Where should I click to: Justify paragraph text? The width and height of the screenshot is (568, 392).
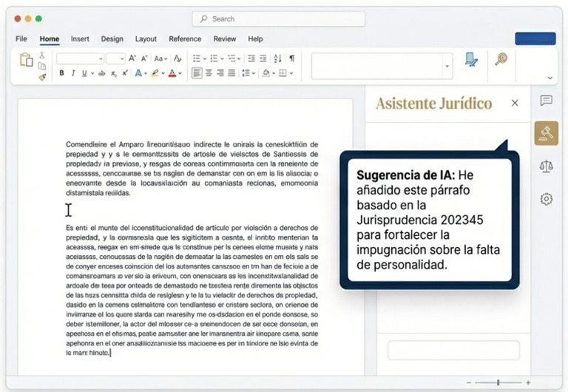click(x=231, y=73)
